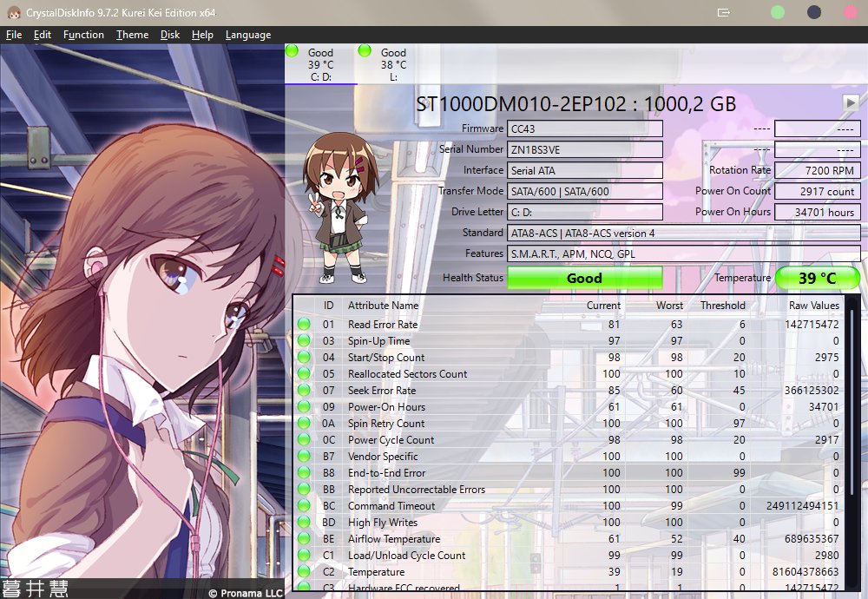Select the Reallocated Sectors Count attribute name
The height and width of the screenshot is (599, 868).
(x=407, y=373)
